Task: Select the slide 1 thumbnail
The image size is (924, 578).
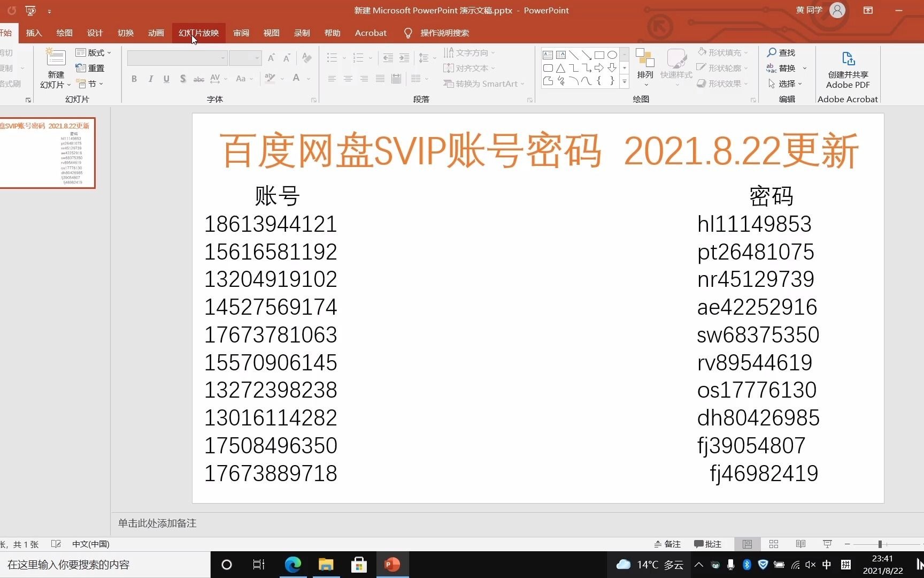Action: tap(48, 153)
